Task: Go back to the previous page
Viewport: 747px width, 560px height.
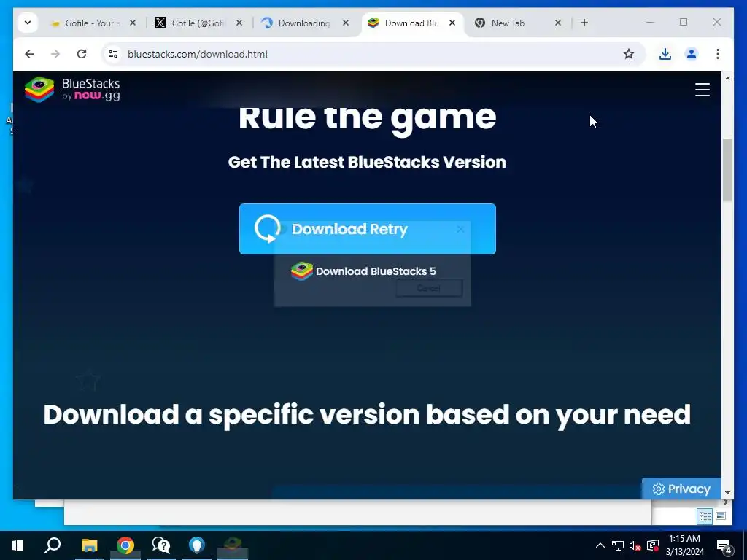Action: (29, 54)
